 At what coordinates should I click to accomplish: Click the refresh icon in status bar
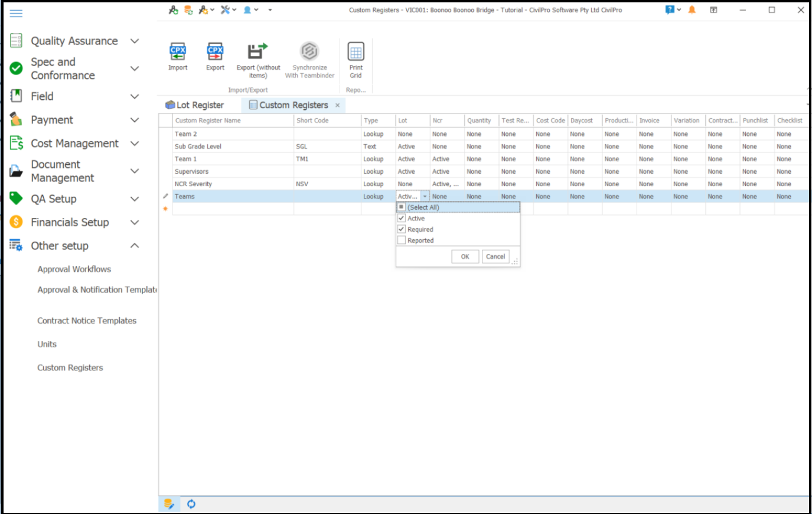191,504
